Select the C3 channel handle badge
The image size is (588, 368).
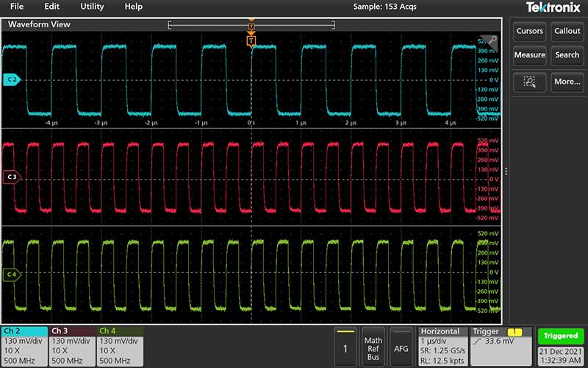[x=11, y=177]
